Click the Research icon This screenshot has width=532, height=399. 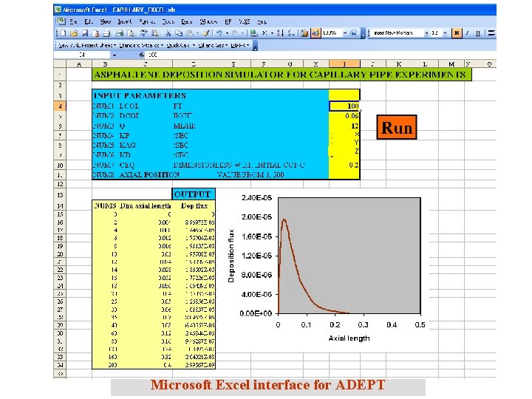(x=154, y=33)
